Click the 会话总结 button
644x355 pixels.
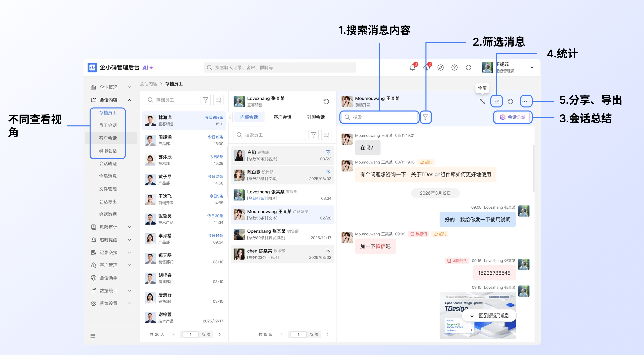click(513, 117)
